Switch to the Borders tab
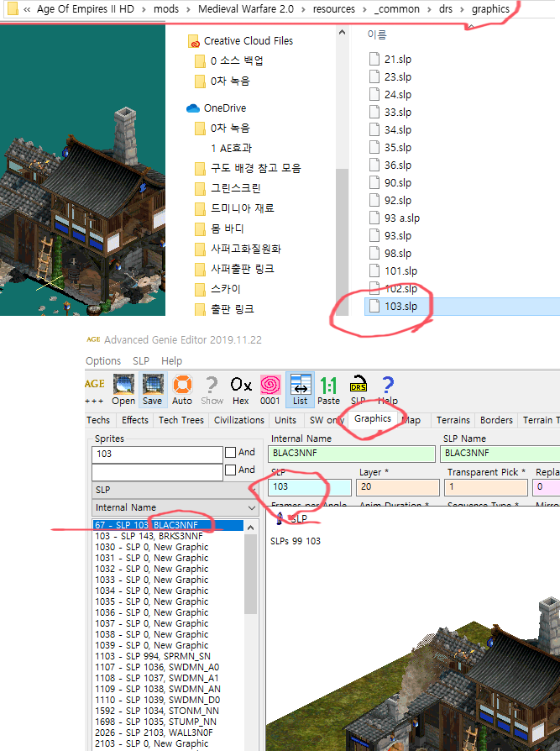The width and height of the screenshot is (560, 751). [x=496, y=420]
